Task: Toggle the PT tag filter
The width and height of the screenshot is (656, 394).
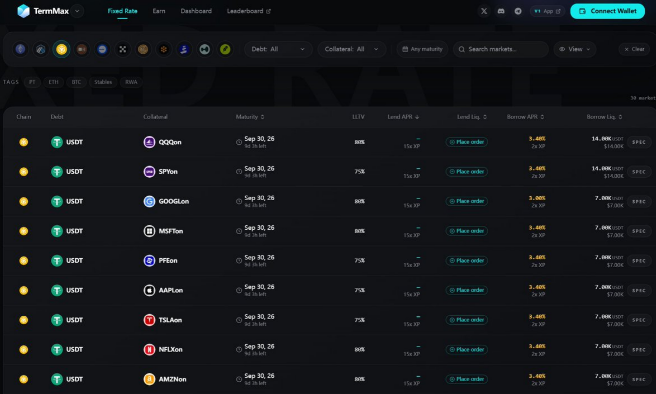Action: 32,82
